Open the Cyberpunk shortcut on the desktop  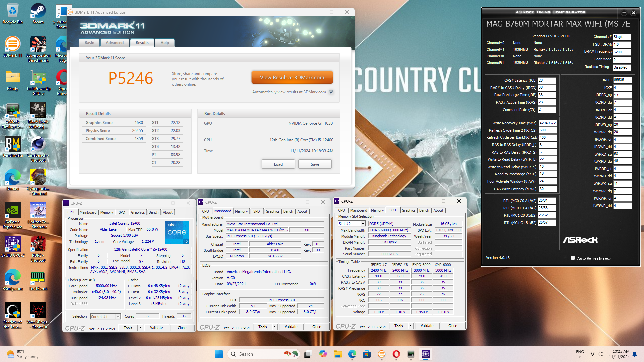pos(38,182)
